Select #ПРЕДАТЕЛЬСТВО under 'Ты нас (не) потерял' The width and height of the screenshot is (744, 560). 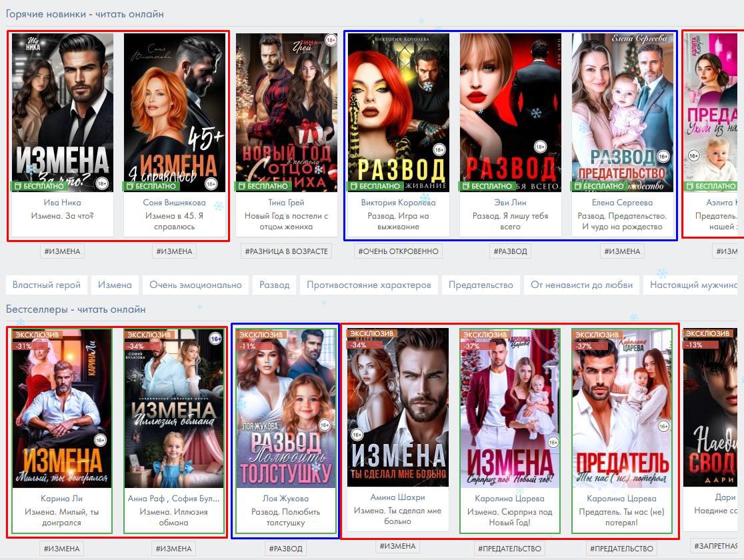[621, 549]
